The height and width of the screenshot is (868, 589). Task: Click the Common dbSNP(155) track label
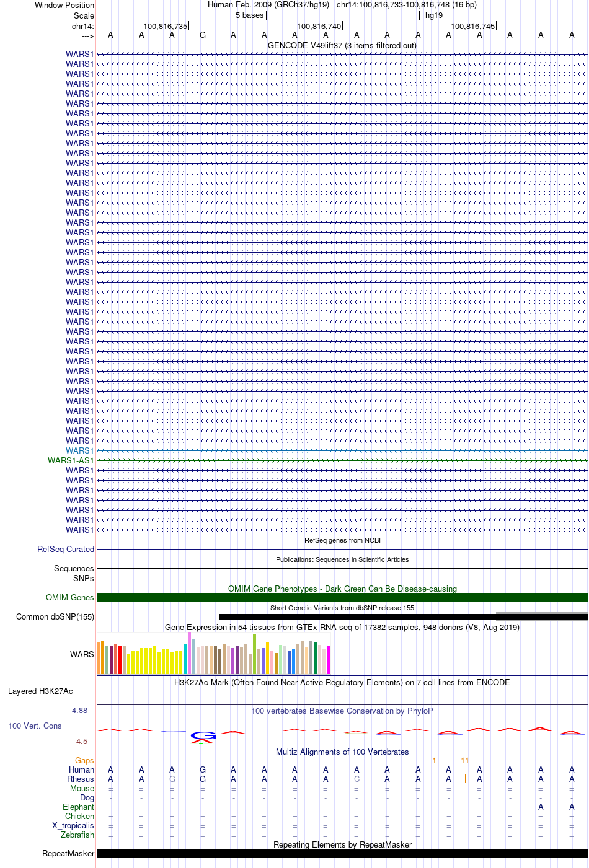coord(55,616)
